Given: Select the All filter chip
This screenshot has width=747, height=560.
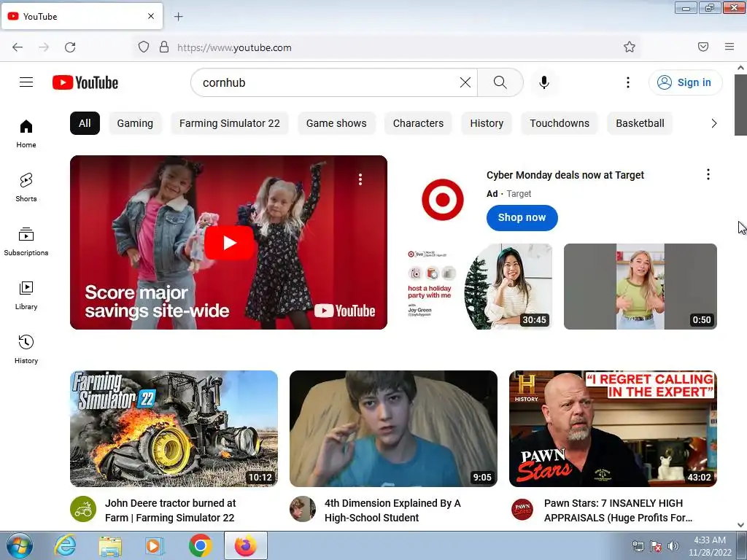Looking at the screenshot, I should point(85,123).
